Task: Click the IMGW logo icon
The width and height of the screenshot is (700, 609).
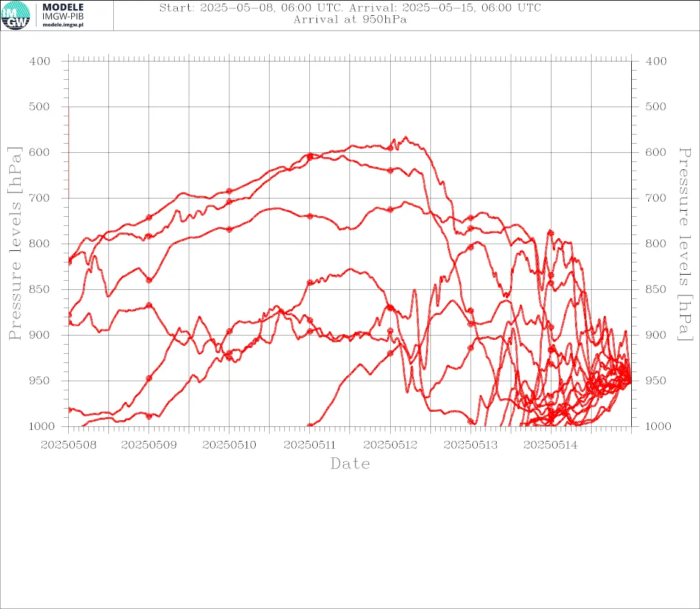Action: (x=16, y=16)
